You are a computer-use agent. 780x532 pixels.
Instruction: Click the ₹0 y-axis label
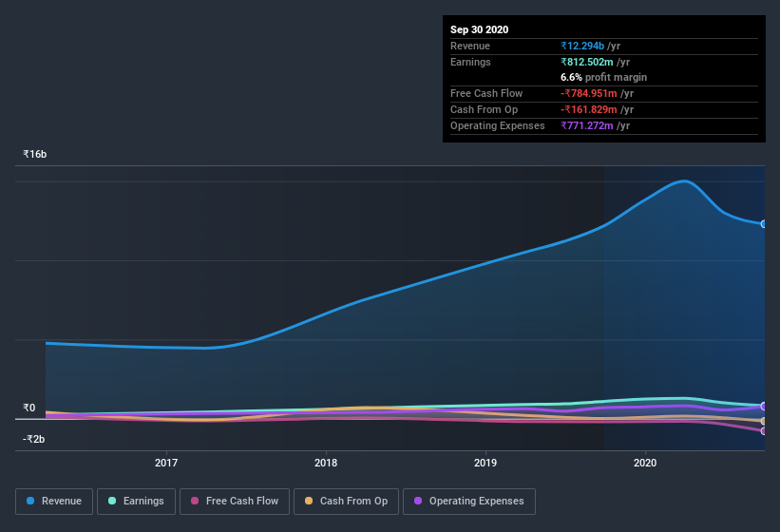point(29,408)
